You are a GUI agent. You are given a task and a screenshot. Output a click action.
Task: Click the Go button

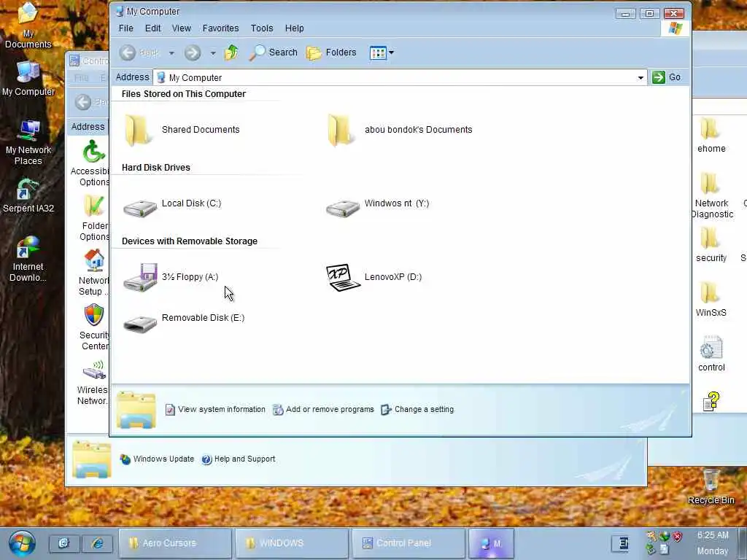point(667,77)
